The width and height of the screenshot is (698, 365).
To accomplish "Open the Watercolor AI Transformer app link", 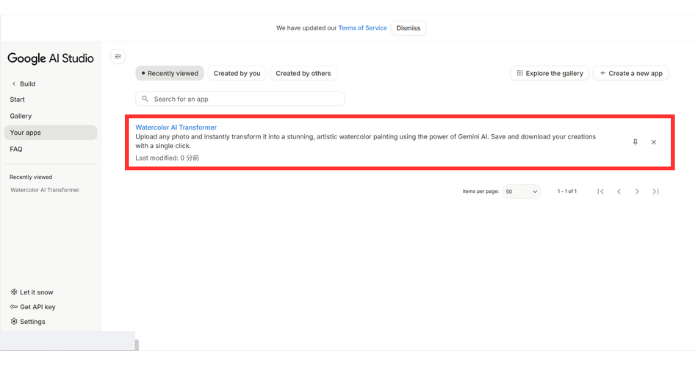I will point(176,127).
